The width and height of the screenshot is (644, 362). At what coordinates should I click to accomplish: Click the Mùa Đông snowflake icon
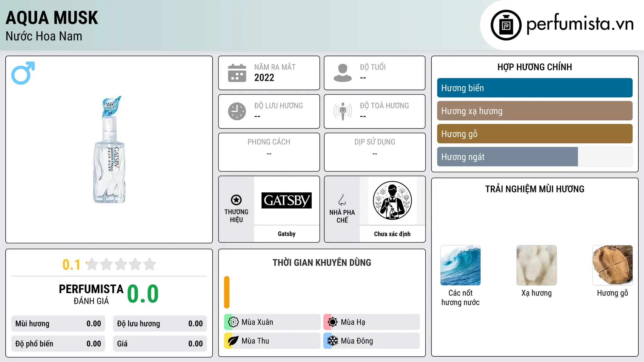[333, 341]
